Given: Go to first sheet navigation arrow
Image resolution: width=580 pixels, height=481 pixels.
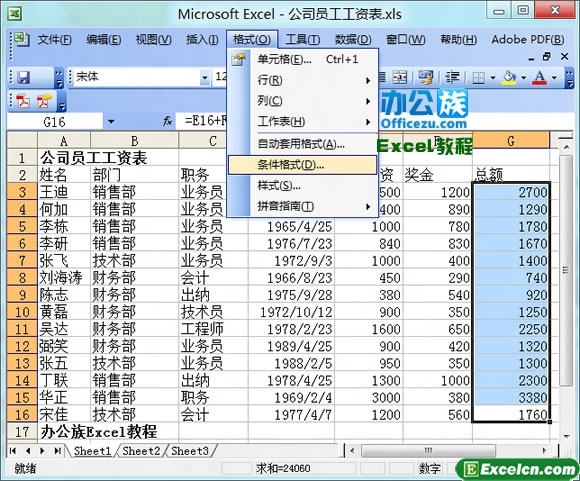Looking at the screenshot, I should coord(13,451).
